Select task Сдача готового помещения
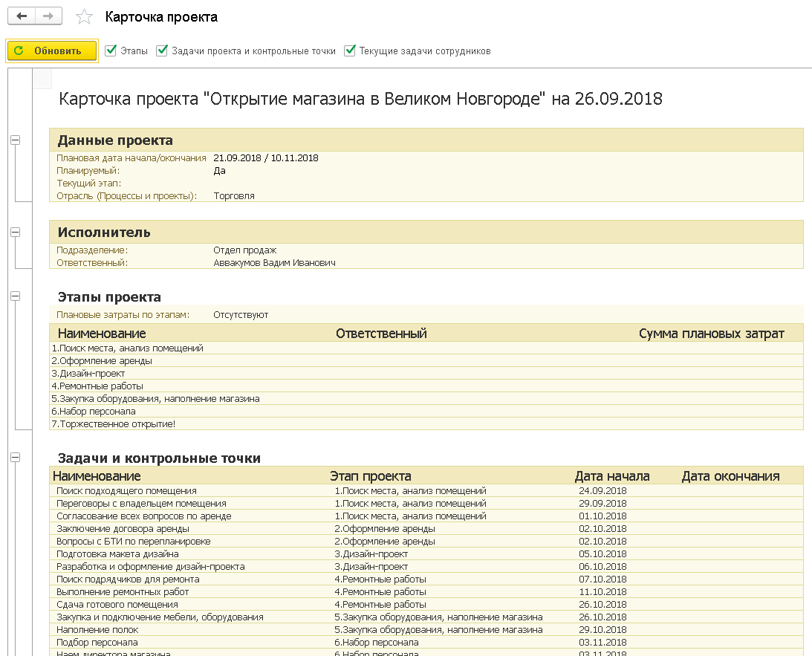Viewport: 812px width, 656px height. (x=117, y=604)
